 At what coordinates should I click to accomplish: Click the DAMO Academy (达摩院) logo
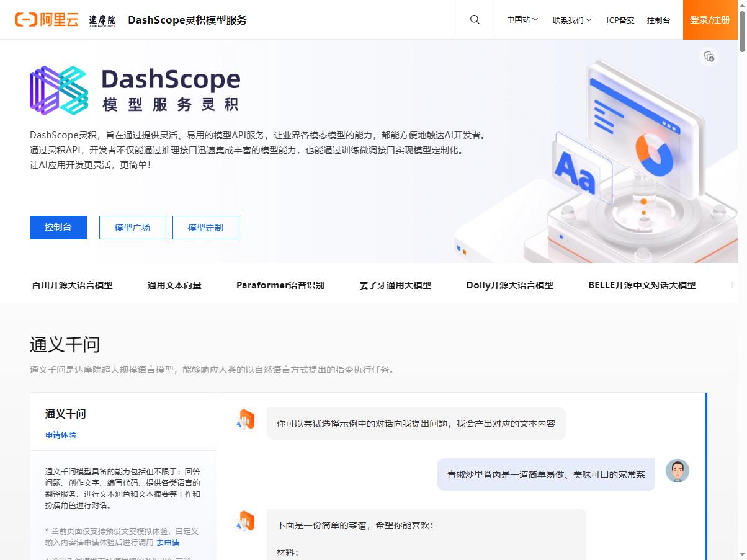[101, 19]
